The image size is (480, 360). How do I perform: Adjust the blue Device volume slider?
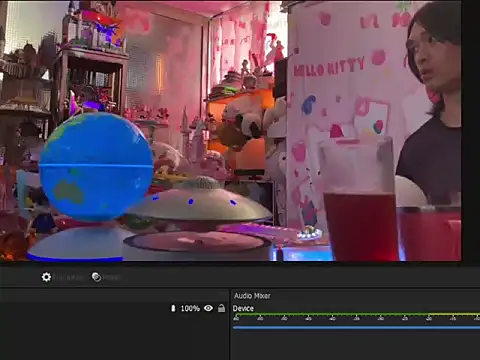pyautogui.click(x=356, y=328)
